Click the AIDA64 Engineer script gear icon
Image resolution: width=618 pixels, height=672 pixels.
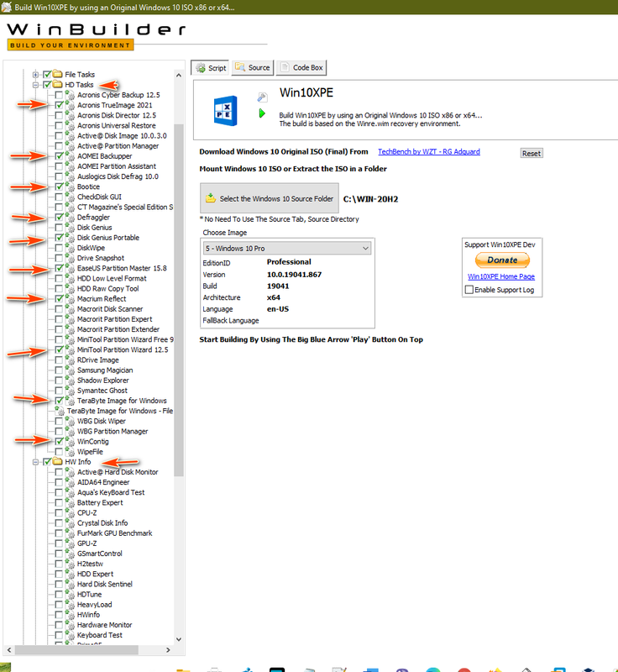(70, 482)
